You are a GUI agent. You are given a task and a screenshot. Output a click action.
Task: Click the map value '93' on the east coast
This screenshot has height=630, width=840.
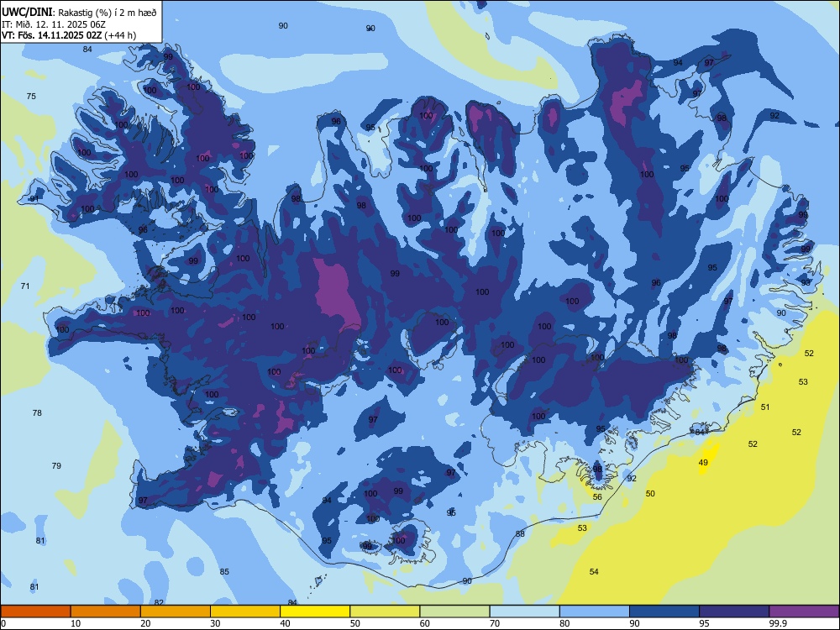pos(806,283)
